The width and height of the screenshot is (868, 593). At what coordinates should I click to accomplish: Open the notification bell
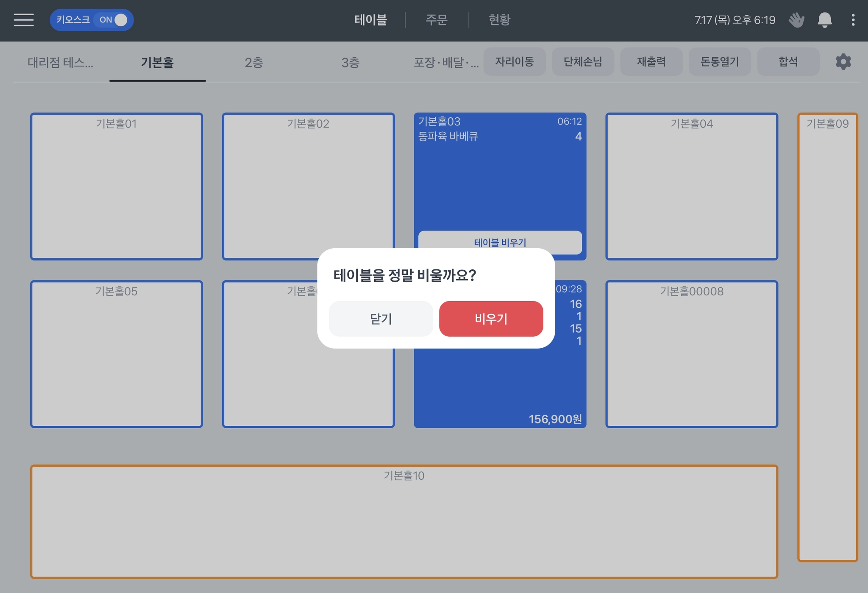pos(824,20)
